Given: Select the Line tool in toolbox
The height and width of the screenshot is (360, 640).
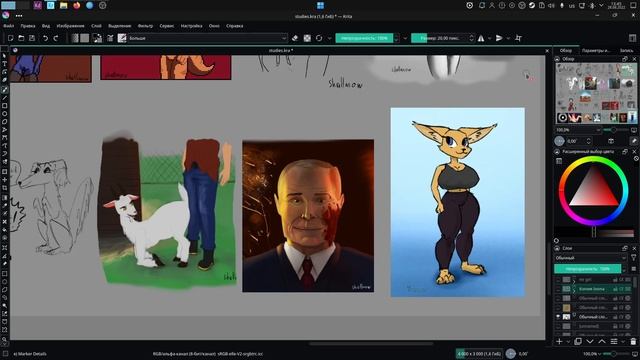Looking at the screenshot, I should point(4,98).
